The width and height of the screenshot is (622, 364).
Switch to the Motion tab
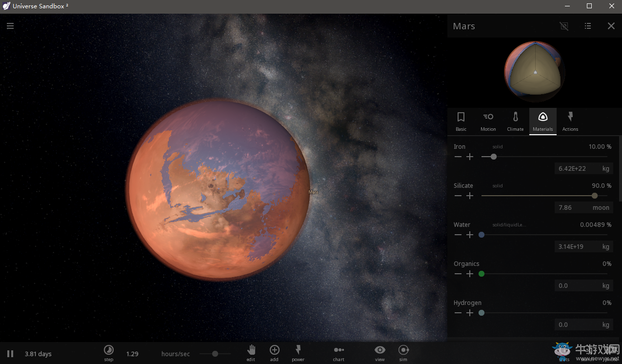tap(488, 121)
